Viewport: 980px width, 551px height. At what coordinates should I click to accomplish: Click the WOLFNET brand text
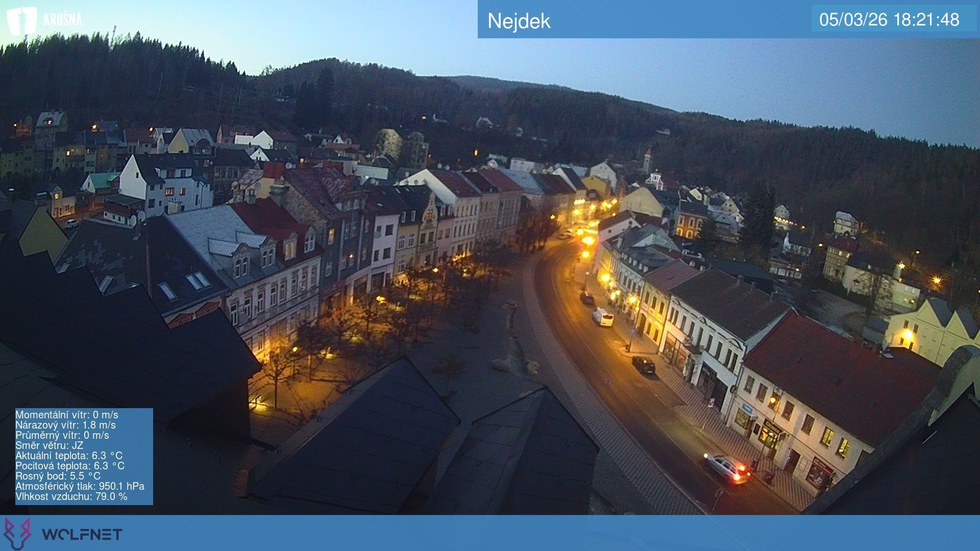click(82, 534)
